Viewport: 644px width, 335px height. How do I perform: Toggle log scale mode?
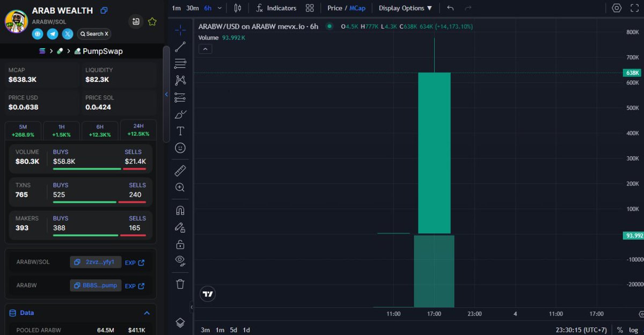pyautogui.click(x=633, y=330)
